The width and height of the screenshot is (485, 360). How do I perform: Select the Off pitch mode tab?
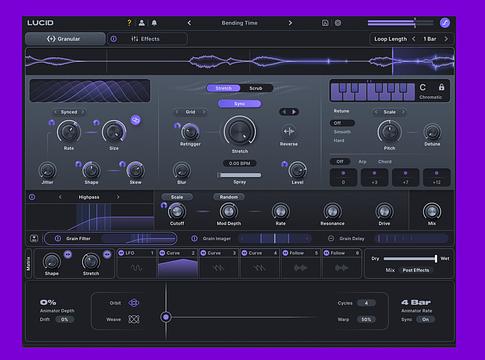pos(340,162)
